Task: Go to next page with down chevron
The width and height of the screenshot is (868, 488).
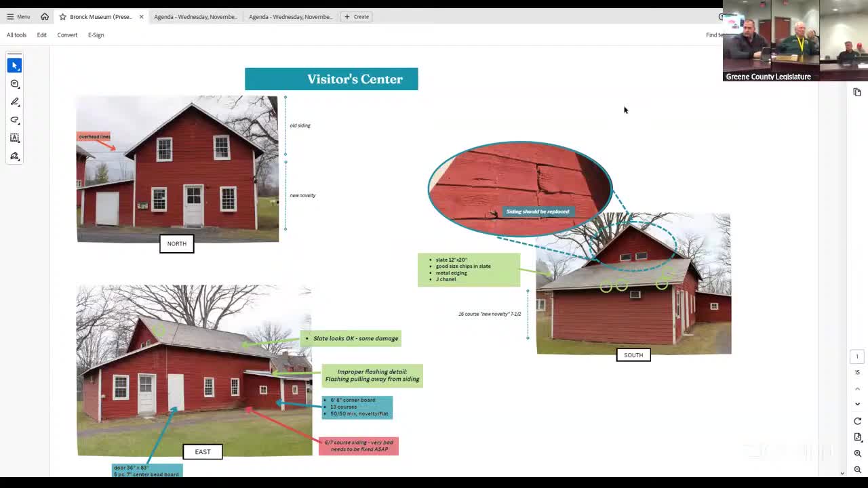Action: [x=857, y=404]
